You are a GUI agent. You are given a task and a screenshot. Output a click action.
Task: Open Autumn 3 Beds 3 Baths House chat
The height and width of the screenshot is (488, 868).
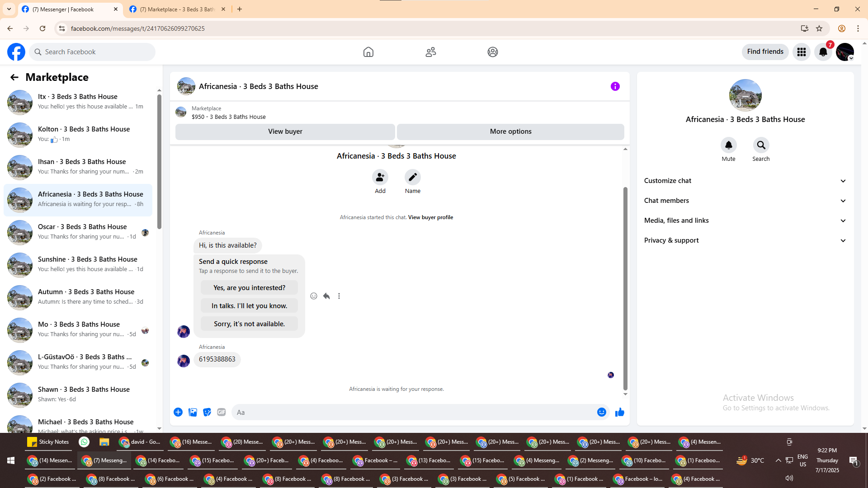(x=78, y=297)
